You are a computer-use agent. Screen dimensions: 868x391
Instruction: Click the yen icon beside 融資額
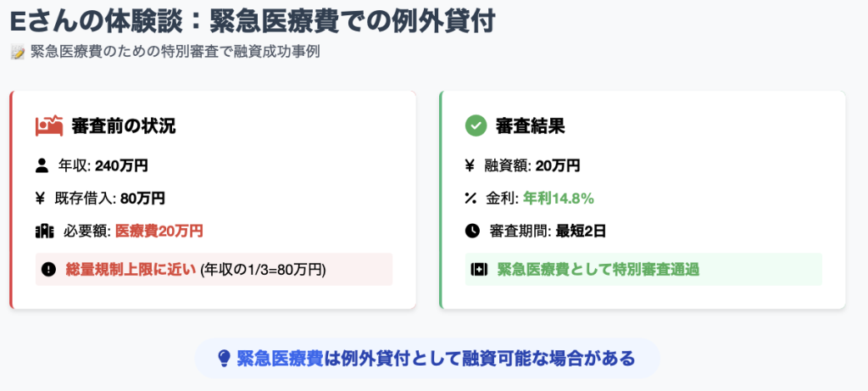tap(470, 165)
